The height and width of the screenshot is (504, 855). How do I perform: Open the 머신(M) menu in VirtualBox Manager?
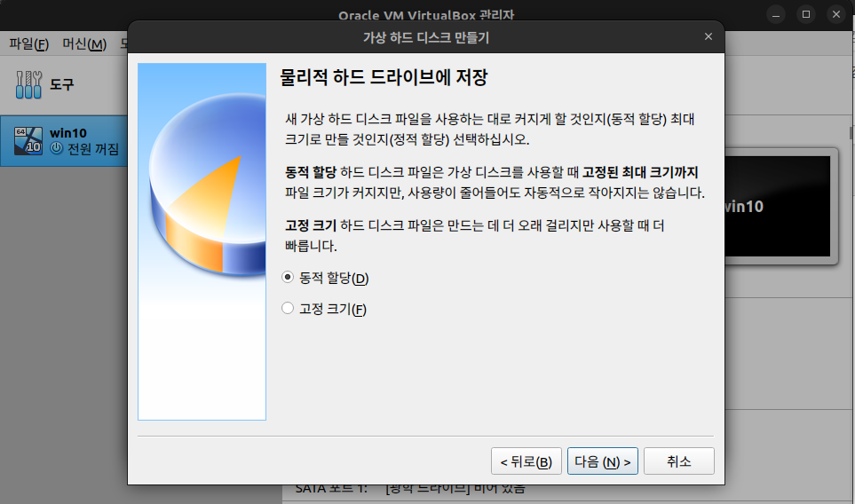84,43
